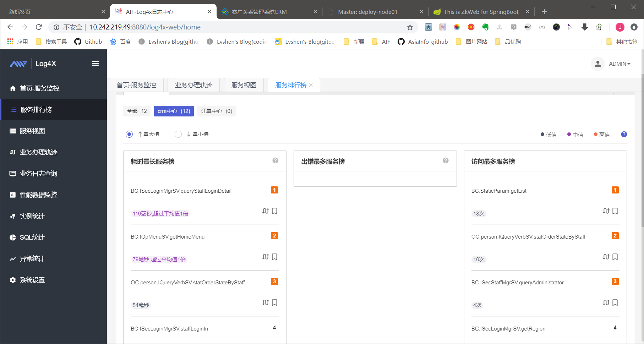Screen dimensions: 644x344
Task: Reload the browser page
Action: click(39, 27)
